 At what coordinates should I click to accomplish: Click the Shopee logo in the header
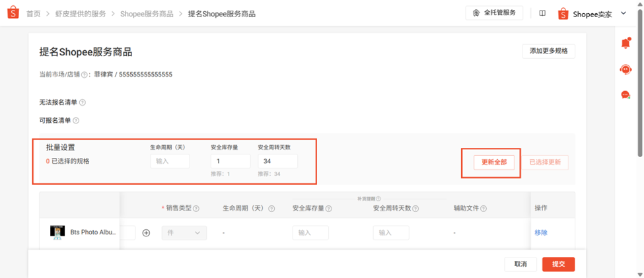pos(13,13)
